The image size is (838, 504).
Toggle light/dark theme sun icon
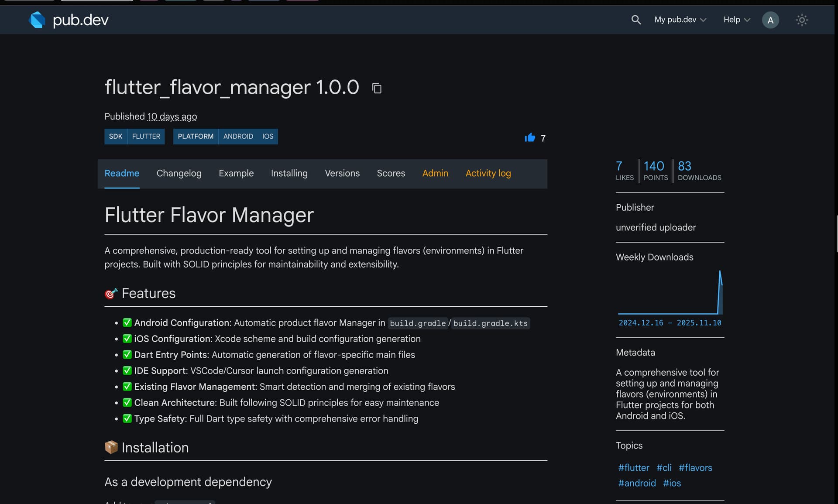(802, 20)
